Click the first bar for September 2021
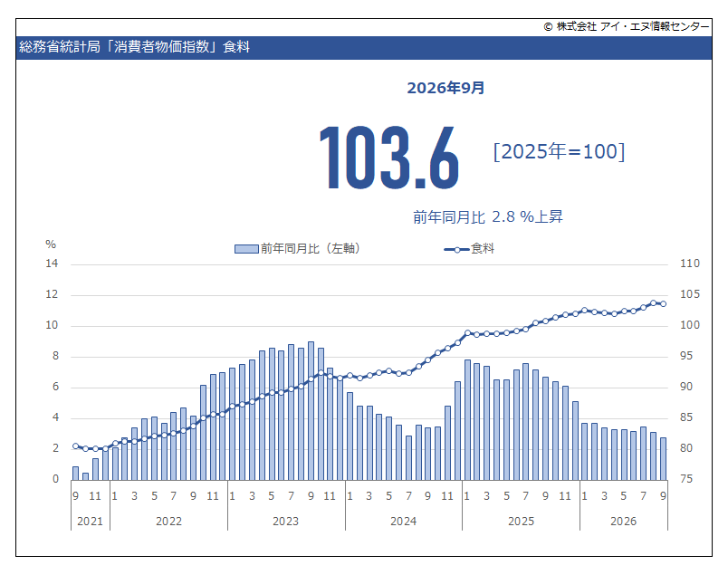 click(76, 474)
